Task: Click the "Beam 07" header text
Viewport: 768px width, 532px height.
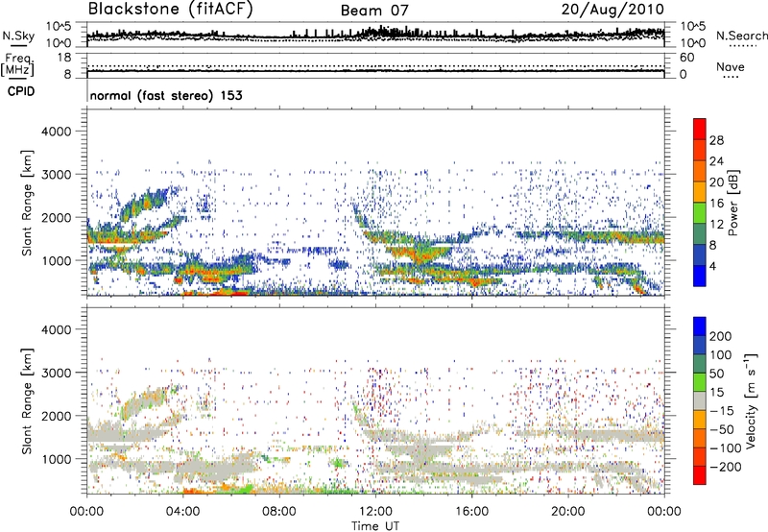Action: 374,11
